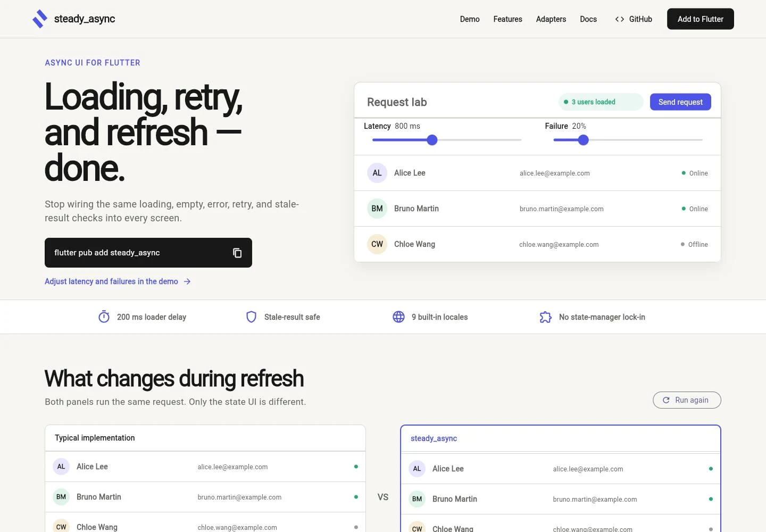Click Alice Lee's AL avatar in Request lab
Viewport: 766px width, 532px height.
[377, 173]
